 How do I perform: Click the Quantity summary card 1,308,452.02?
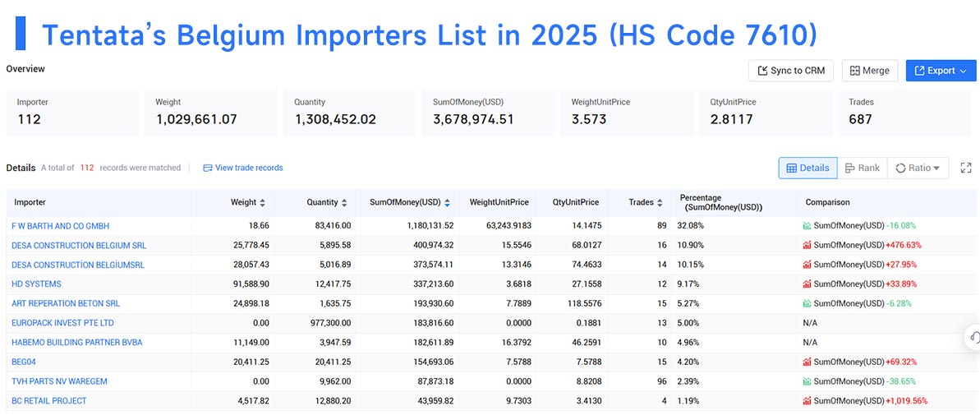[350, 113]
